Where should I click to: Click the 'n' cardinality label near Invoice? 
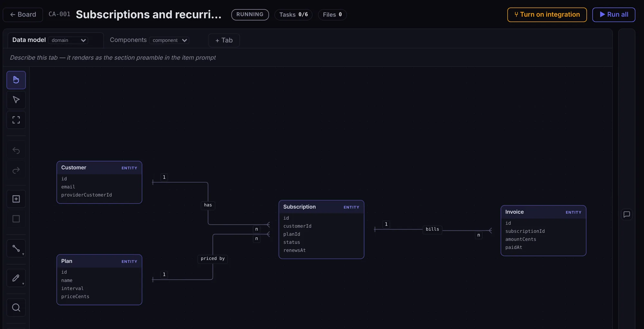click(x=478, y=235)
